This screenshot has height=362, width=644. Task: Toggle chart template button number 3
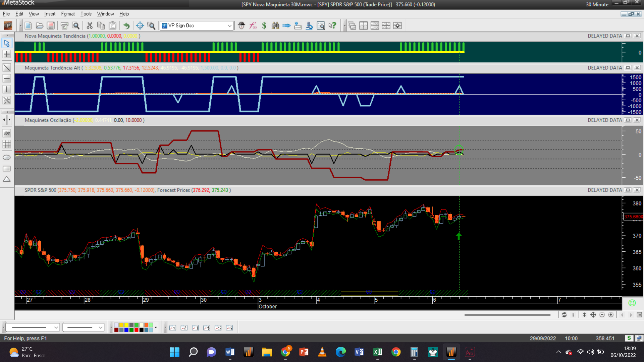click(195, 328)
